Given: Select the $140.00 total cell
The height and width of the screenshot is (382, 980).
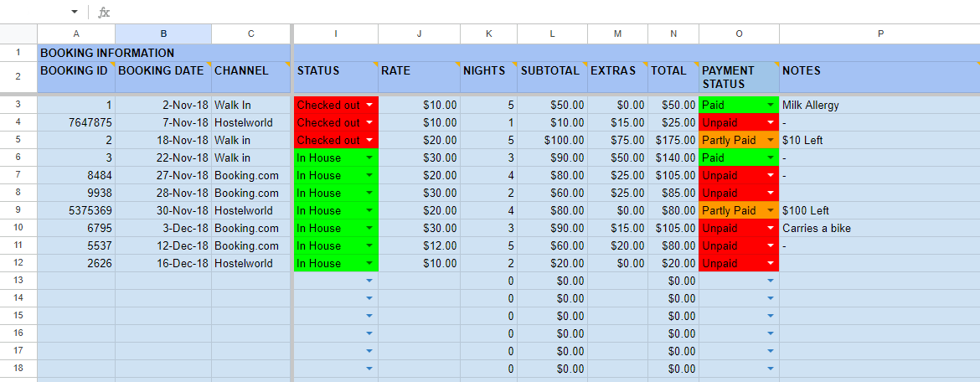Looking at the screenshot, I should click(x=673, y=157).
